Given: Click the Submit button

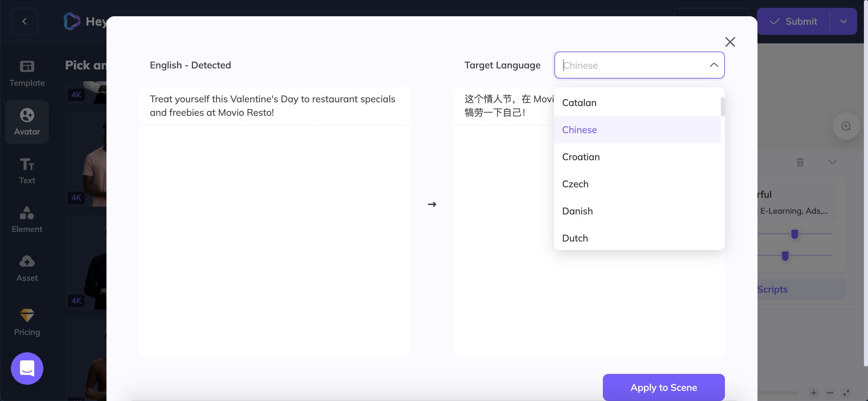Looking at the screenshot, I should (793, 21).
